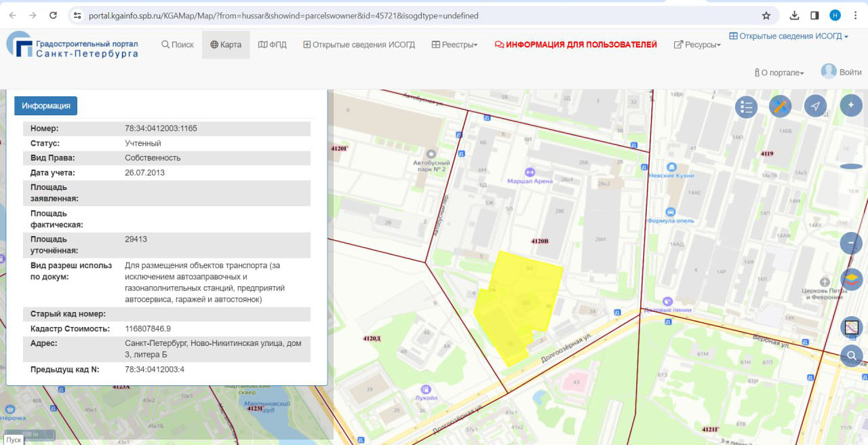Screen dimensions: 868x445
Task: Go to the Поиск navigation item
Action: coord(177,45)
